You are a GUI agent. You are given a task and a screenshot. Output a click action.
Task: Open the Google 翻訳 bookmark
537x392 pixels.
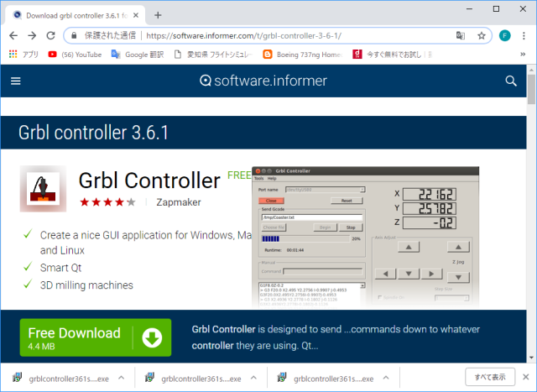coord(138,55)
